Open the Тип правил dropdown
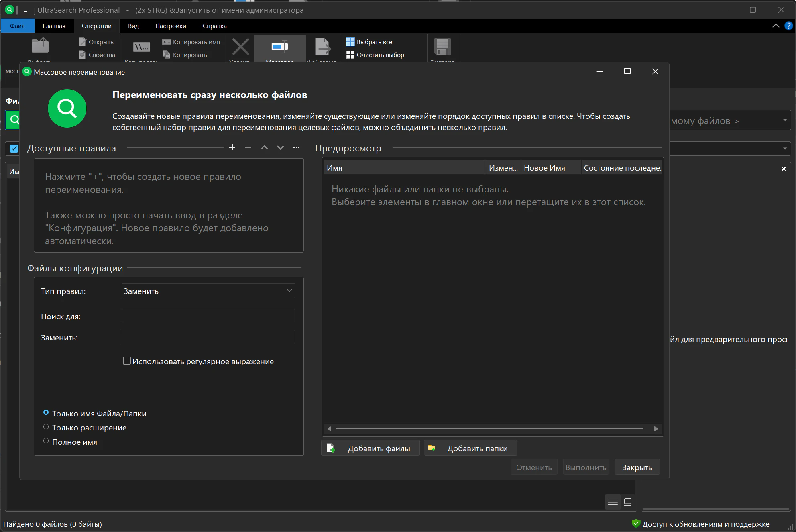The width and height of the screenshot is (796, 532). (x=208, y=291)
